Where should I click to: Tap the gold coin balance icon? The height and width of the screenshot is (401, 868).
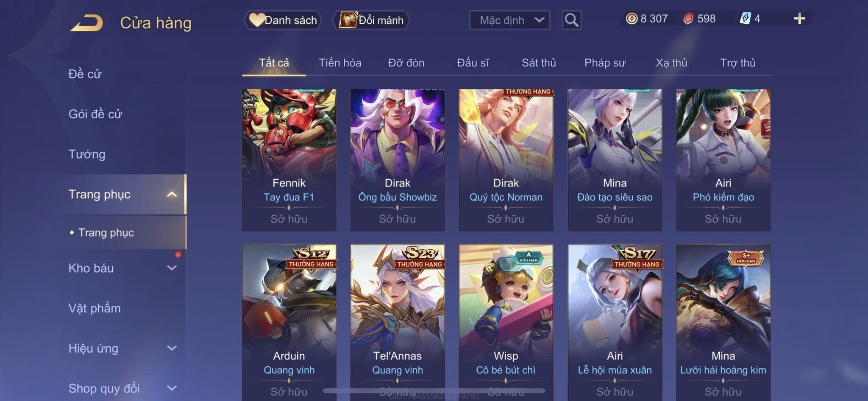tap(632, 19)
